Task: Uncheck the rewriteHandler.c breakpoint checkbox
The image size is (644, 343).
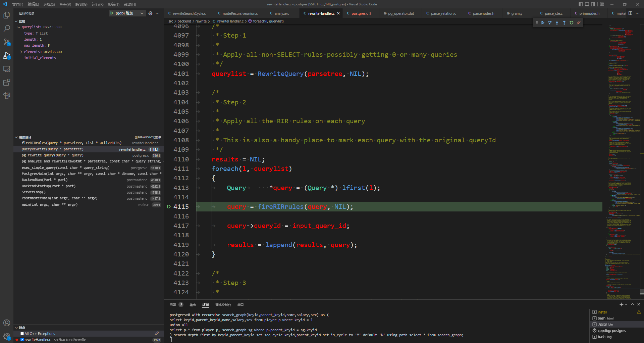Action: point(22,340)
